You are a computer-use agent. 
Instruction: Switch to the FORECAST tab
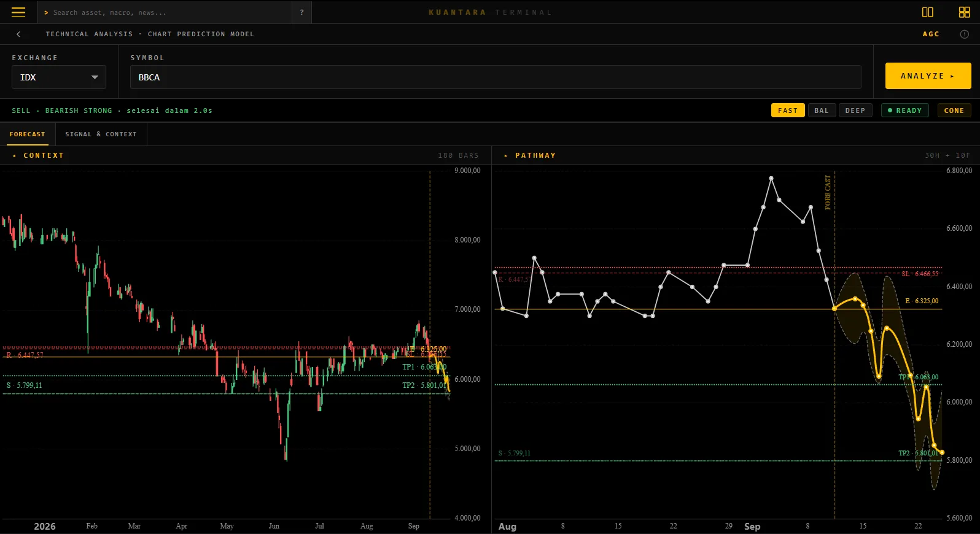[28, 134]
